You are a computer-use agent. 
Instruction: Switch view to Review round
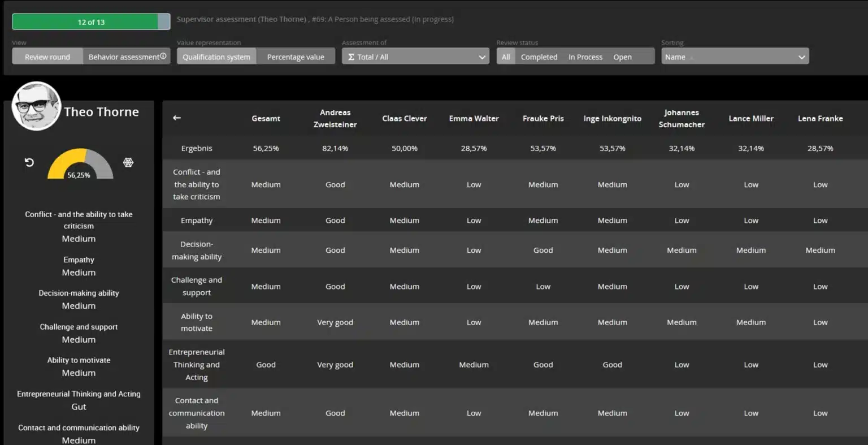coord(47,57)
